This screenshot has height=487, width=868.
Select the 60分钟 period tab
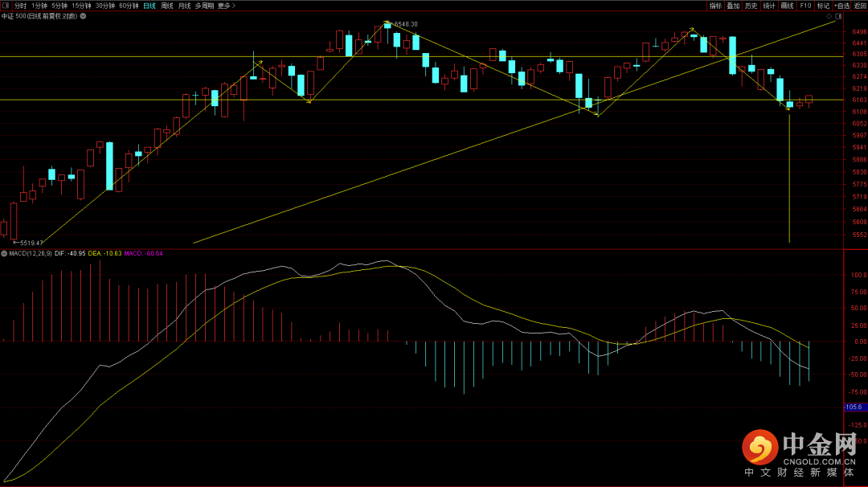coord(129,6)
